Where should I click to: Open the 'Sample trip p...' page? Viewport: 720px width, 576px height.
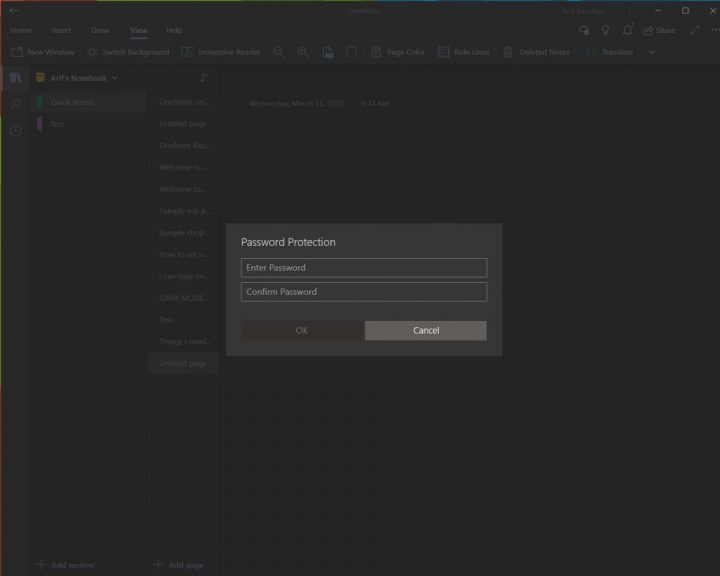184,211
